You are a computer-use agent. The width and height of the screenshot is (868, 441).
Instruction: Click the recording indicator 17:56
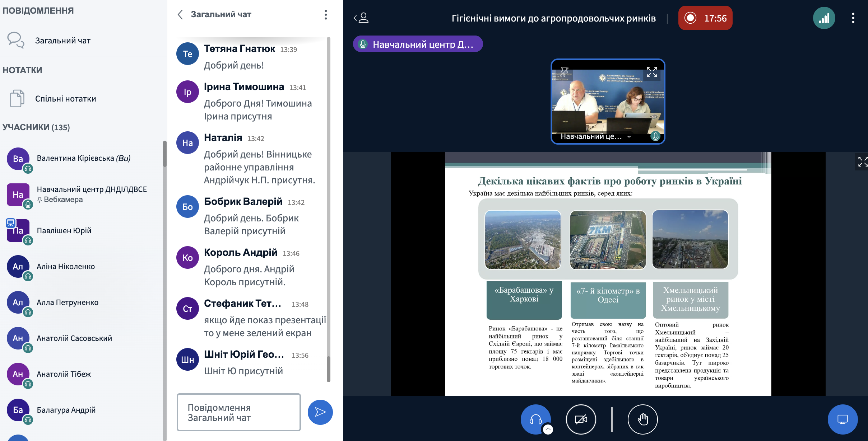[x=705, y=18]
